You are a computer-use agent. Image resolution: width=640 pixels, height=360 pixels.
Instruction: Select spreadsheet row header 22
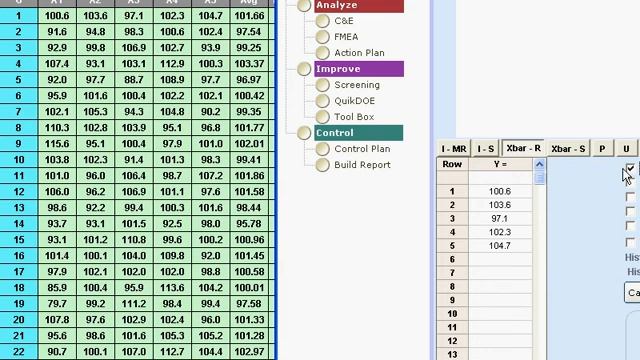pyautogui.click(x=18, y=352)
